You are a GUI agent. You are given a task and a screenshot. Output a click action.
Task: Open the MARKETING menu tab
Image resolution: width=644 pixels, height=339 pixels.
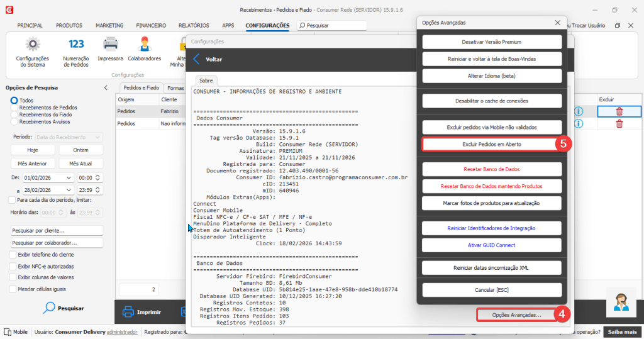click(109, 26)
